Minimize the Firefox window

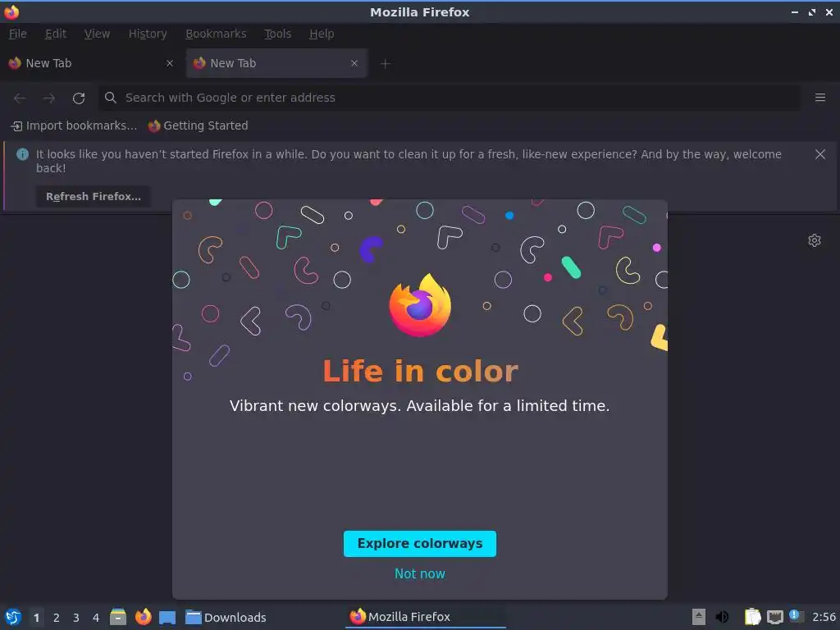(794, 11)
